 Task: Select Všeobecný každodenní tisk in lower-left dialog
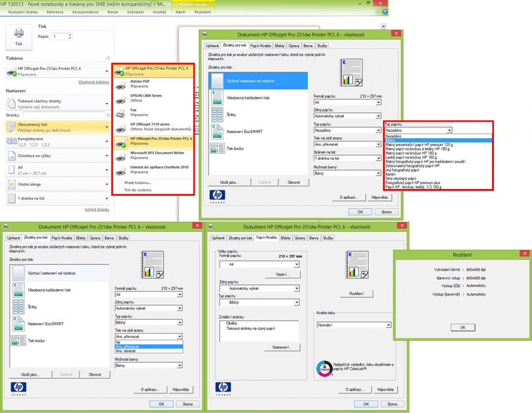click(60, 290)
